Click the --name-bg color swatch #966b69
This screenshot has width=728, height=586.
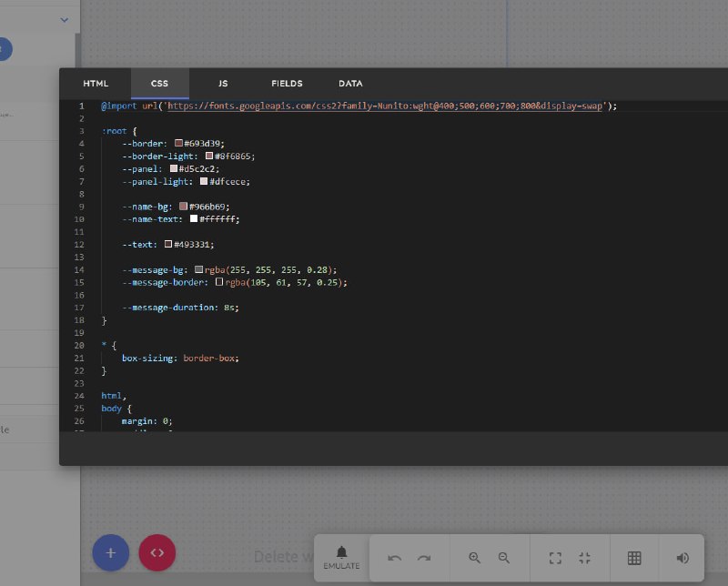click(184, 207)
